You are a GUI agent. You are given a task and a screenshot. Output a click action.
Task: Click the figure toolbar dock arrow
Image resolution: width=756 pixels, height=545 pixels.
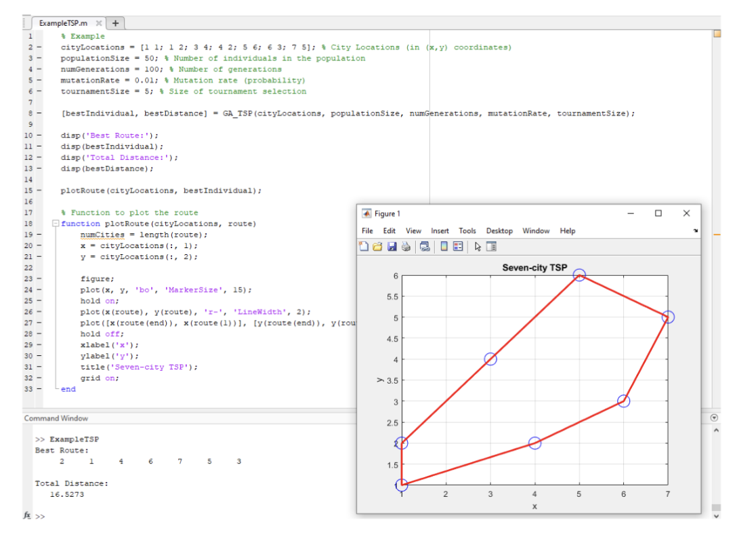696,231
